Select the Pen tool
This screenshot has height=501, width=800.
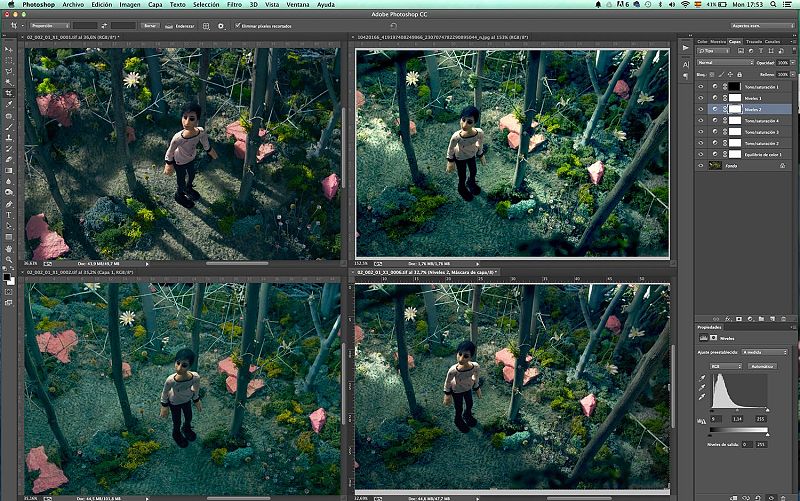9,204
